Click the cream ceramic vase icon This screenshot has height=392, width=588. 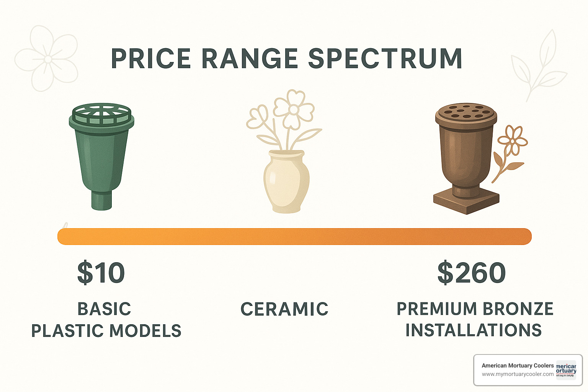coord(286,182)
